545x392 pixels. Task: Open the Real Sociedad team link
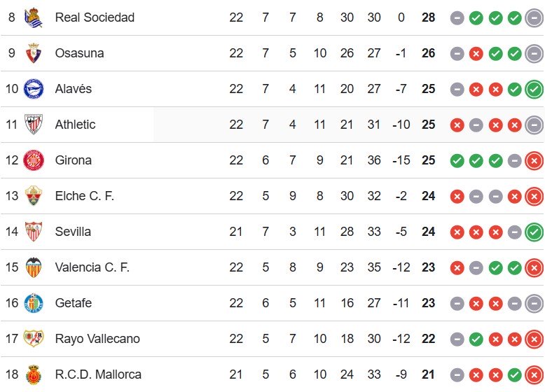pyautogui.click(x=95, y=17)
